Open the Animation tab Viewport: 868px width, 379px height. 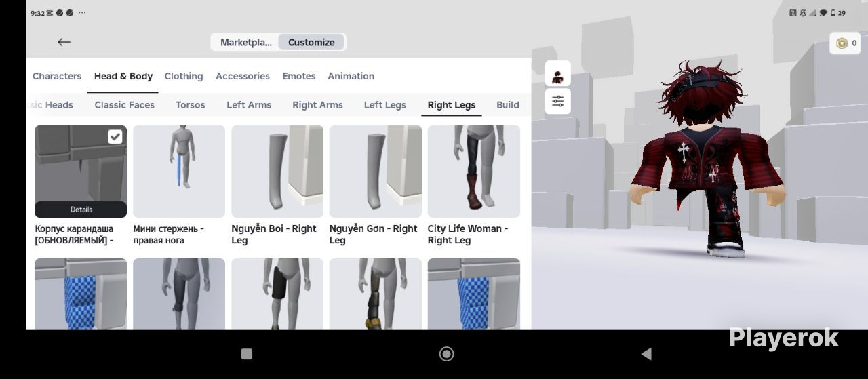click(x=351, y=76)
